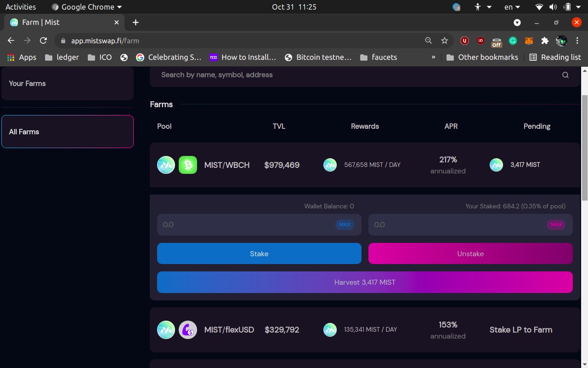Click the extension icon labeled Off
The height and width of the screenshot is (368, 588).
pos(497,42)
